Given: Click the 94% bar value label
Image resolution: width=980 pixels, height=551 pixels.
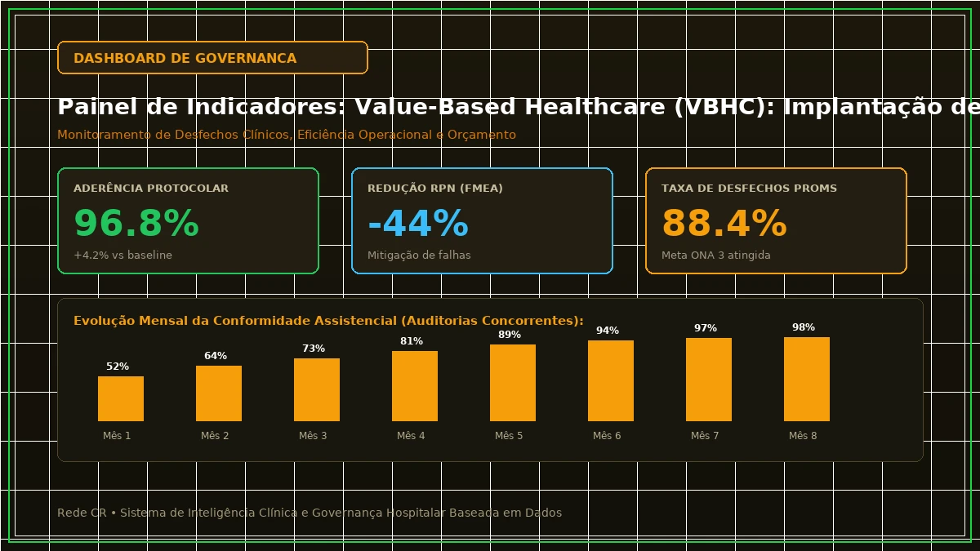Looking at the screenshot, I should (x=608, y=331).
